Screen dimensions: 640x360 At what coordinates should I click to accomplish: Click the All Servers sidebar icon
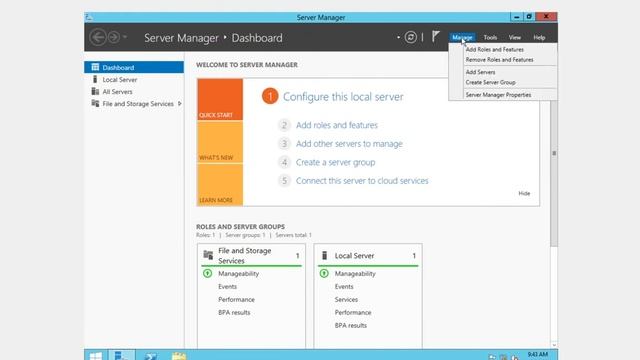pos(95,91)
